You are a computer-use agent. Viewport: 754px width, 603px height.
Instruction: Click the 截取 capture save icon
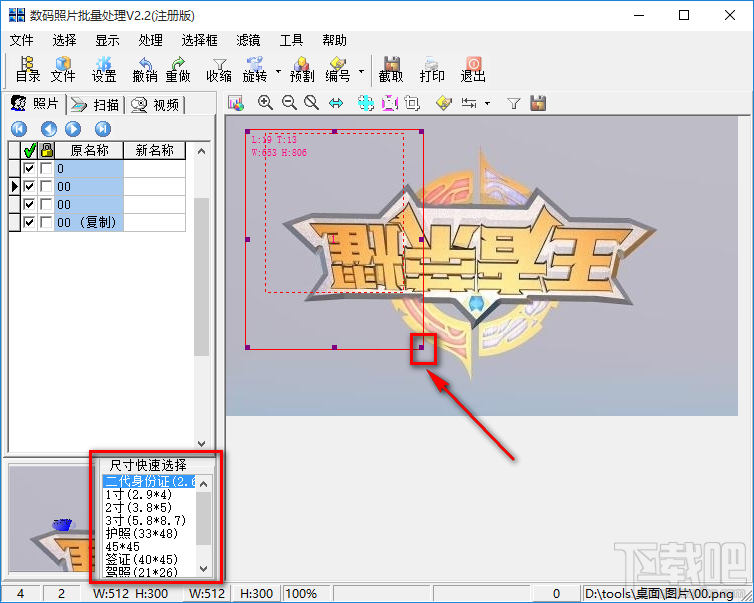click(x=391, y=69)
